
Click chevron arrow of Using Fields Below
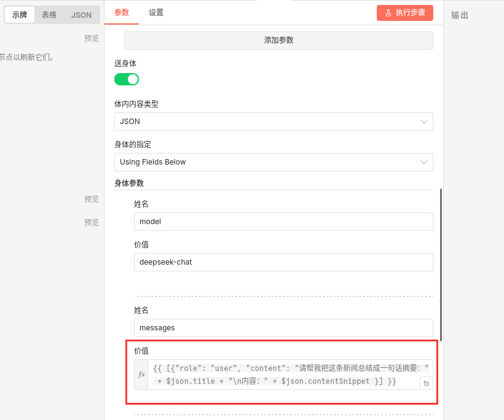click(x=423, y=162)
